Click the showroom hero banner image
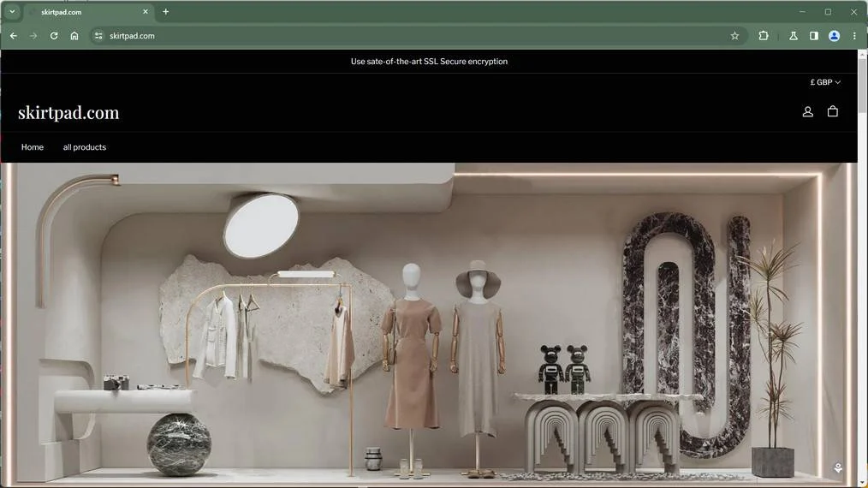 [x=429, y=324]
